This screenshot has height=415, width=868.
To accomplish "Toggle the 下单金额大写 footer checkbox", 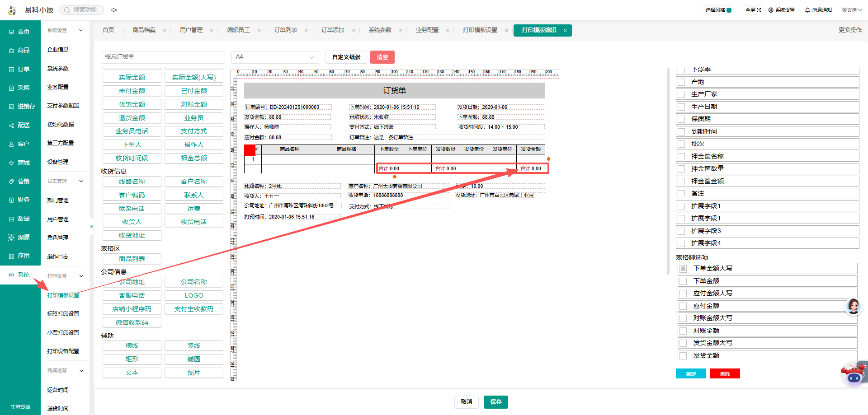I will pyautogui.click(x=683, y=269).
